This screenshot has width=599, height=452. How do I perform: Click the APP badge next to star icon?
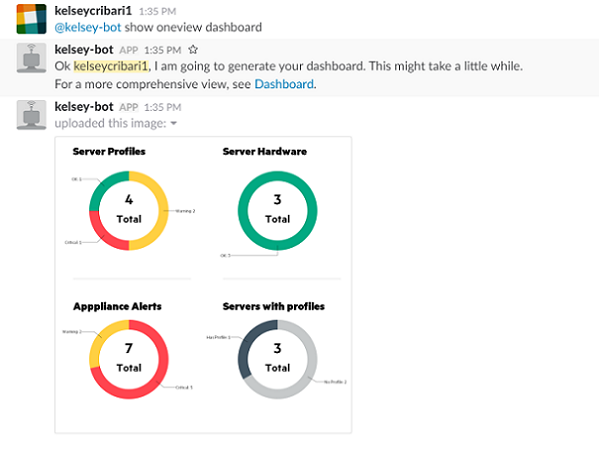click(x=129, y=50)
